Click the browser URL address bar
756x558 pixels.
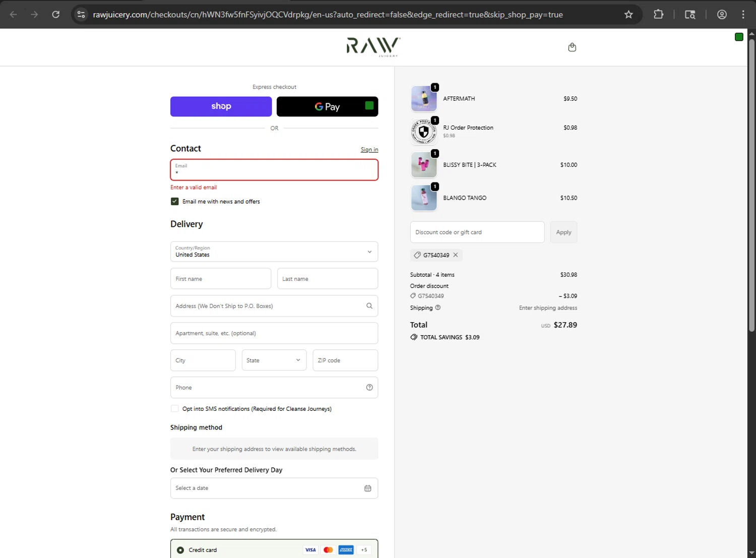coord(328,15)
